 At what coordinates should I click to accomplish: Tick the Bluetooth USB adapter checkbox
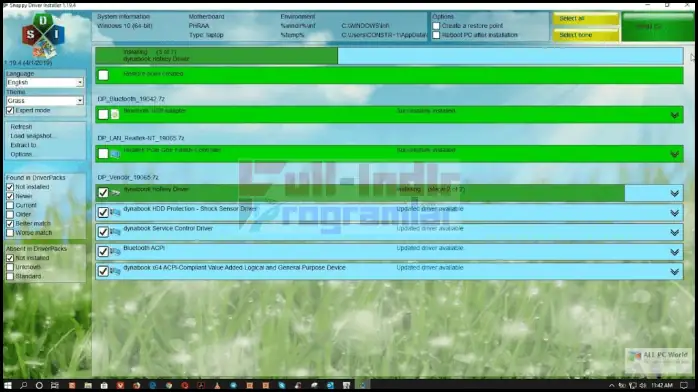(x=103, y=114)
